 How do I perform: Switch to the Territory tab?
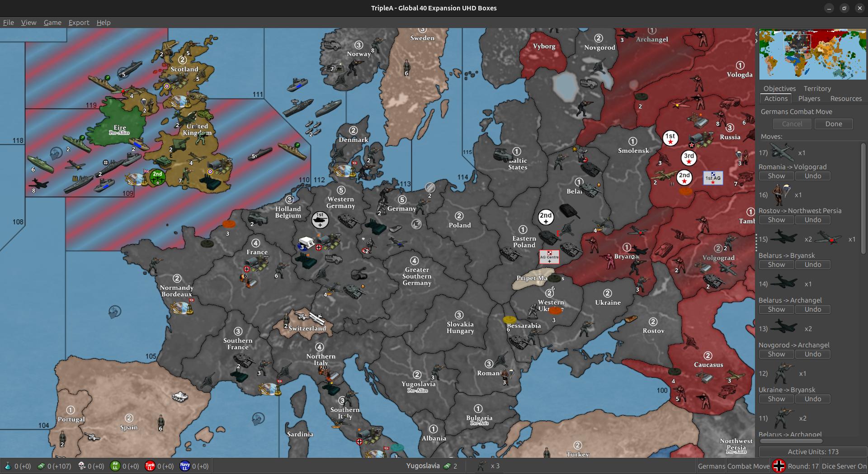pyautogui.click(x=817, y=89)
